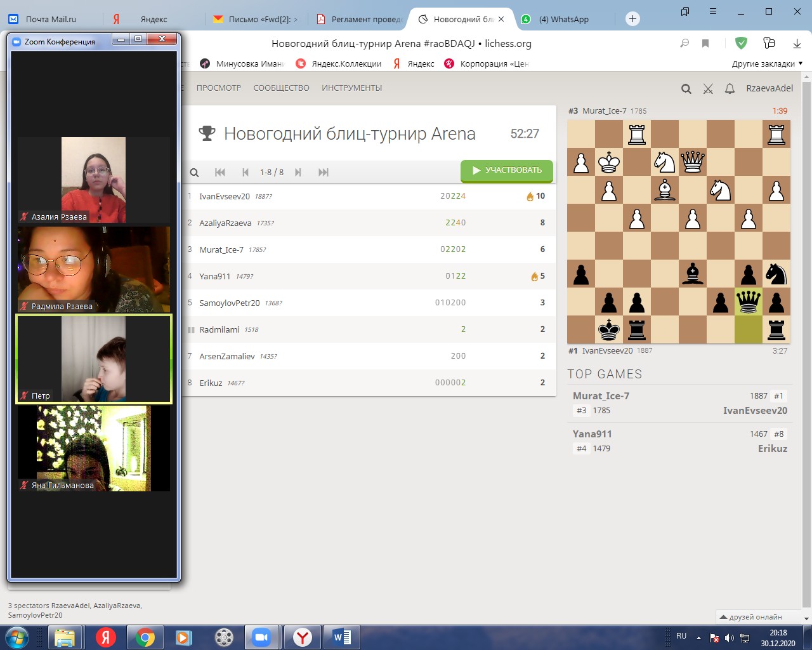Open challenges crossed swords icon
This screenshot has height=650, width=812.
(x=708, y=89)
